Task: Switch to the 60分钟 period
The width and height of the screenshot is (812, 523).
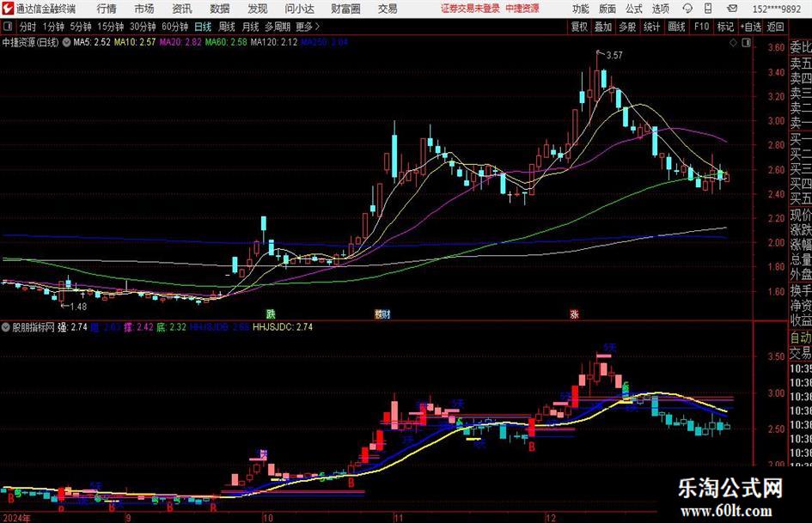Action: pyautogui.click(x=175, y=27)
